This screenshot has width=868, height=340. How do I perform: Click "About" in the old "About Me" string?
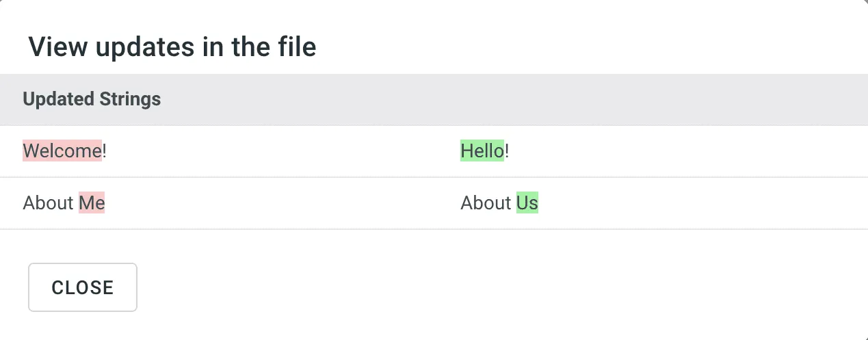(x=48, y=202)
